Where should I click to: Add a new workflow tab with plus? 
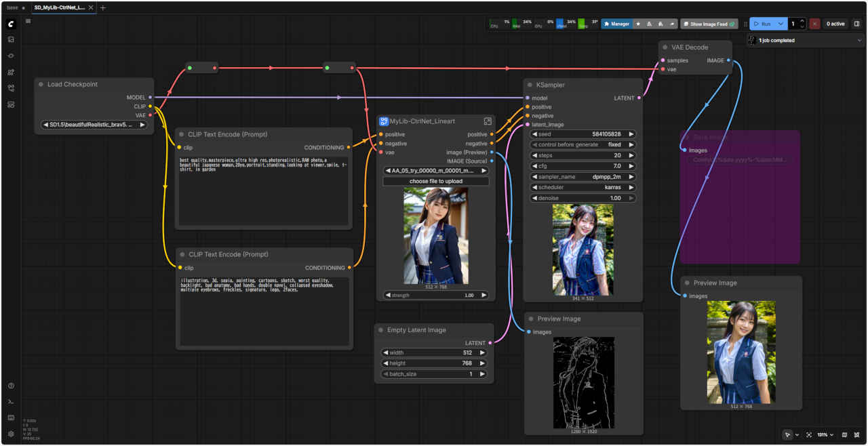(103, 7)
